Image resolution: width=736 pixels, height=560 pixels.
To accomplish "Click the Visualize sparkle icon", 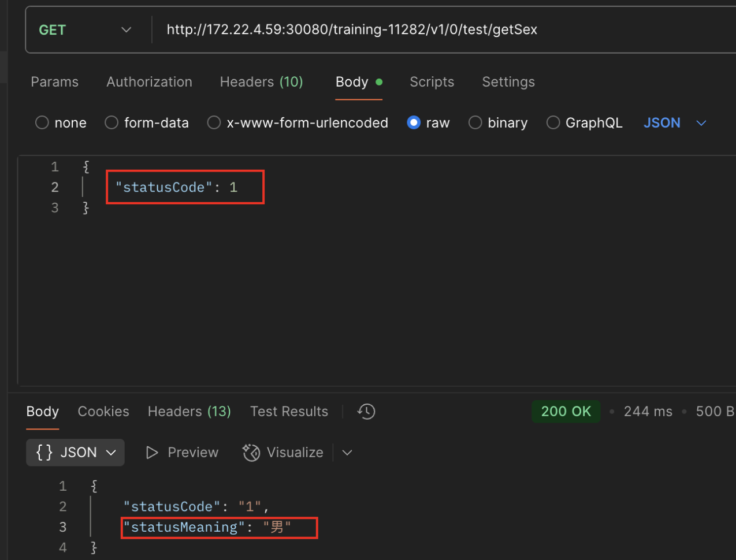I will tap(251, 453).
